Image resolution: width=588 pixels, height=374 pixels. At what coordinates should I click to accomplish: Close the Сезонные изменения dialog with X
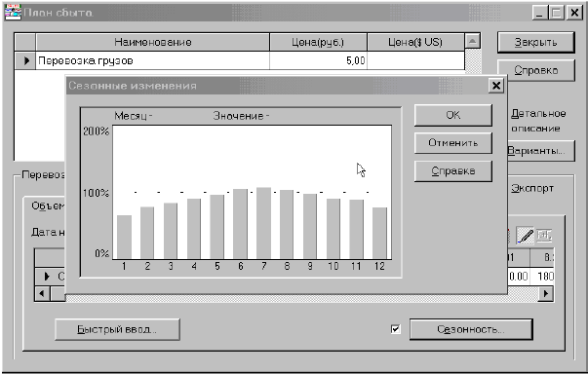(496, 86)
